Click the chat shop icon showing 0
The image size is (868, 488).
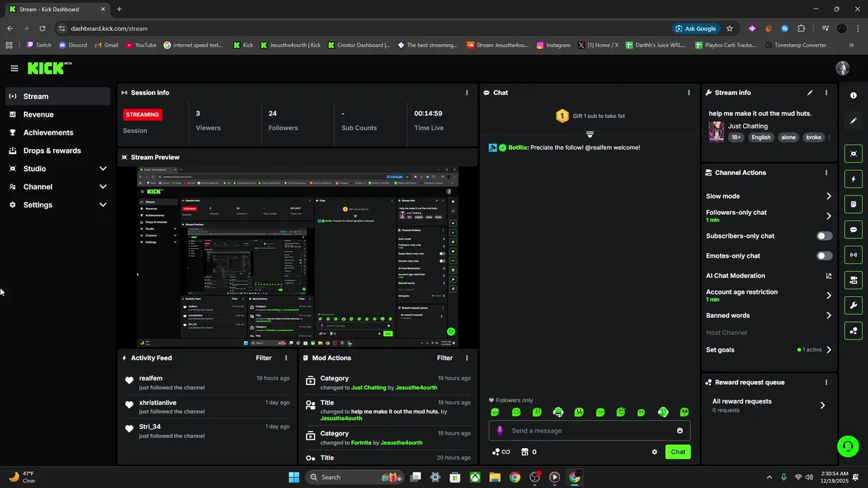528,452
